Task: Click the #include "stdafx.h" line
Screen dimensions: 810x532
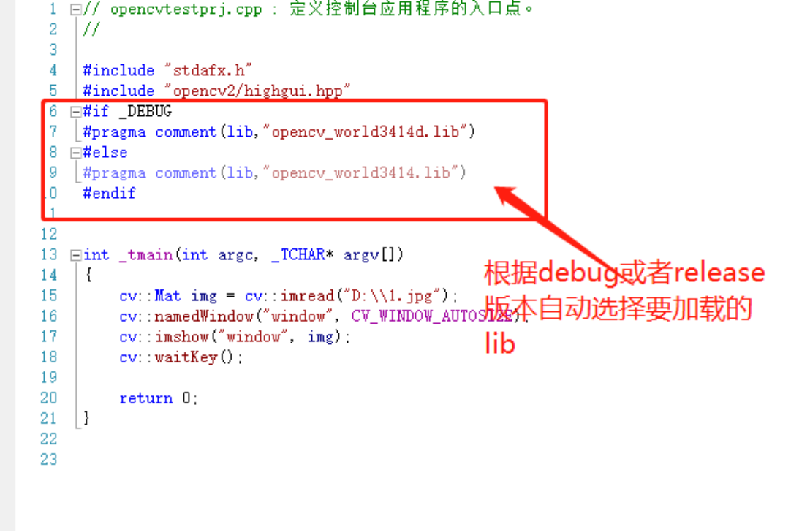Action: coord(167,70)
